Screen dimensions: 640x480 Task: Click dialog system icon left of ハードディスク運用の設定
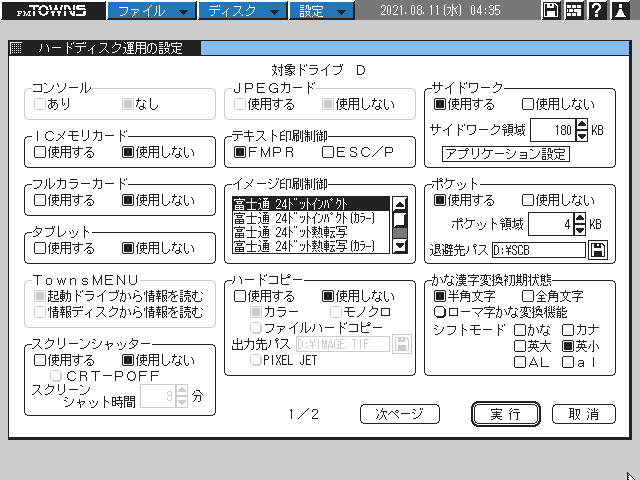[16, 48]
